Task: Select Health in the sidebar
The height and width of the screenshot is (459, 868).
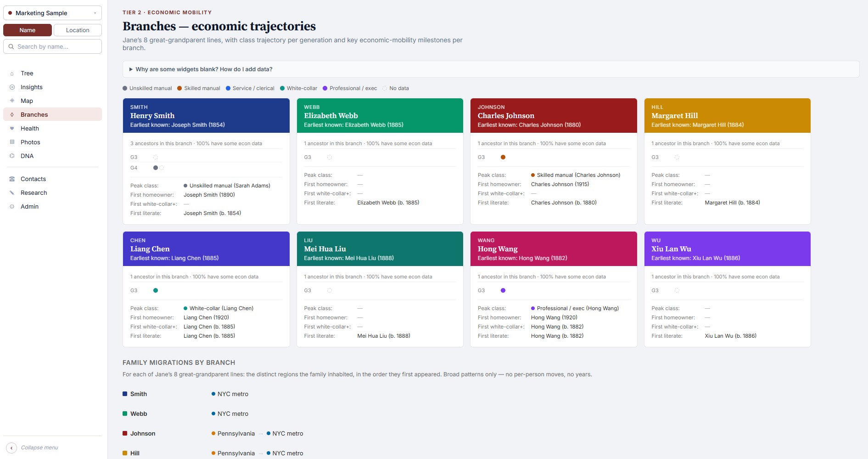Action: (x=52, y=128)
